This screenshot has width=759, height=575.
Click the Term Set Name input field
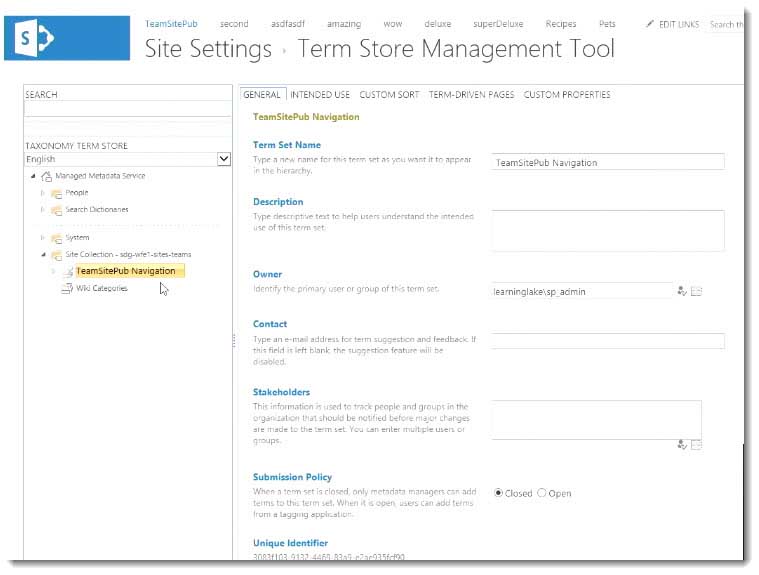click(608, 162)
